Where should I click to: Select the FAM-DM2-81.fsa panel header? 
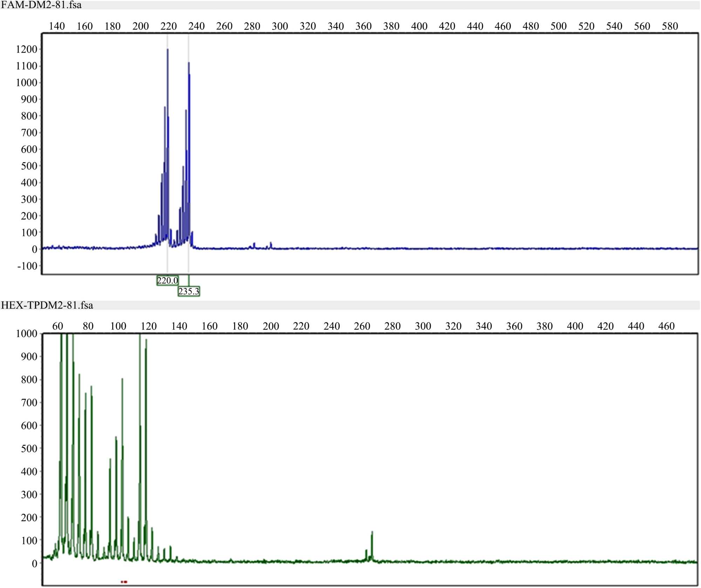(x=41, y=5)
